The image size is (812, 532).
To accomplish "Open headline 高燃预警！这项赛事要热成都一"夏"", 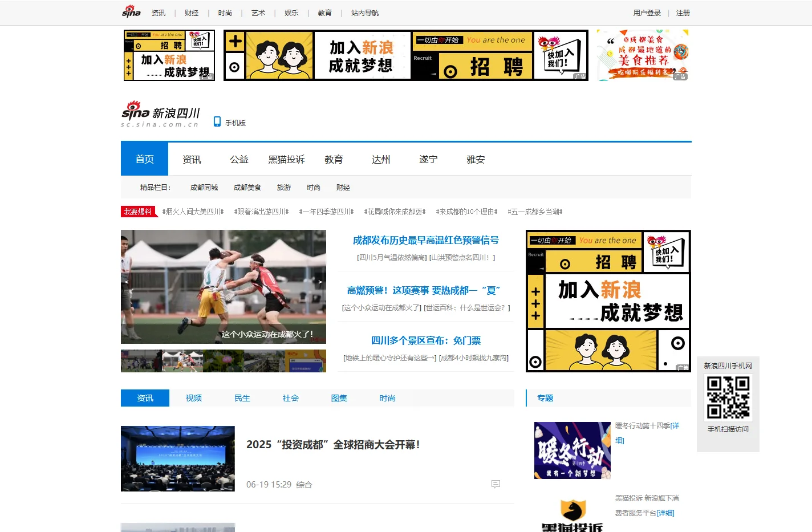I will 424,290.
